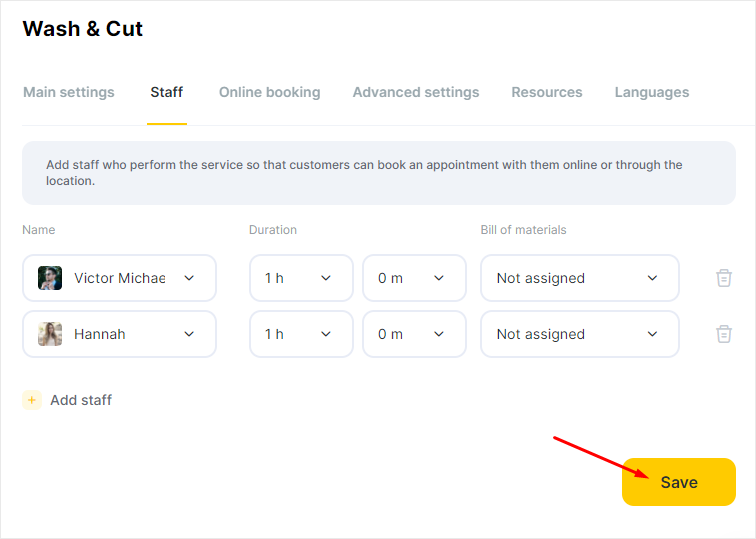The height and width of the screenshot is (539, 756).
Task: Expand Victor's hours duration dropdown
Action: point(301,278)
